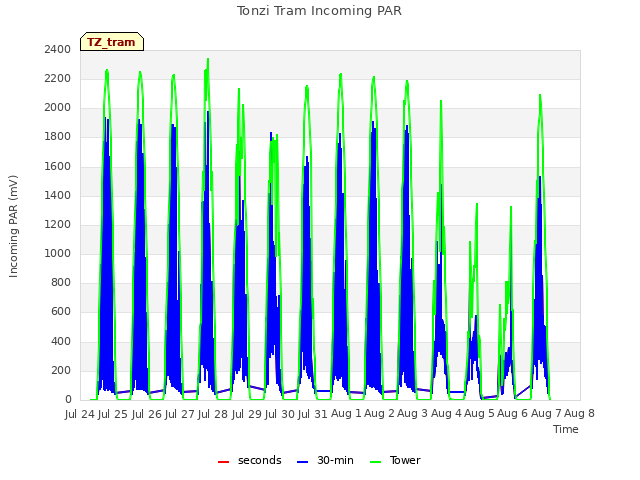Click the Aug 8 x-axis date label
This screenshot has height=480, width=640.
[580, 414]
